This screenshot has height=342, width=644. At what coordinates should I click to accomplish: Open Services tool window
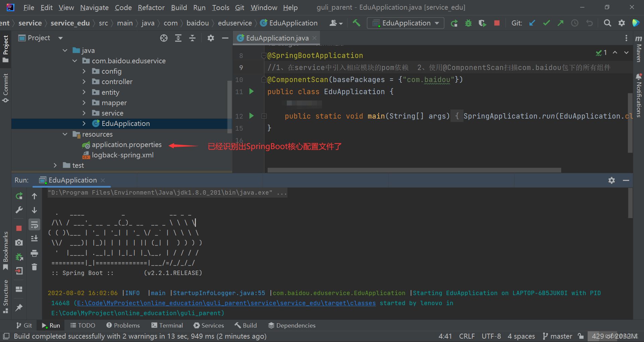click(209, 326)
